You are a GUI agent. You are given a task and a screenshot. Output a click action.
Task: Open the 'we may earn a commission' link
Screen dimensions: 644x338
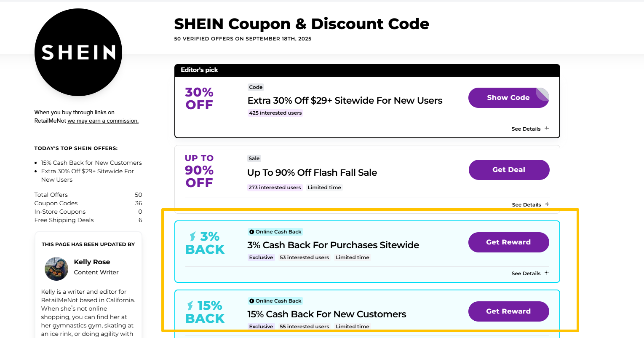pyautogui.click(x=103, y=121)
